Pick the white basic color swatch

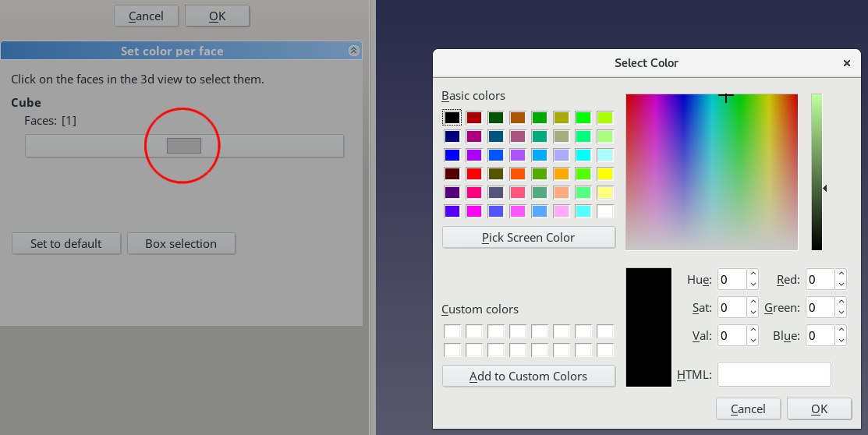pos(605,211)
